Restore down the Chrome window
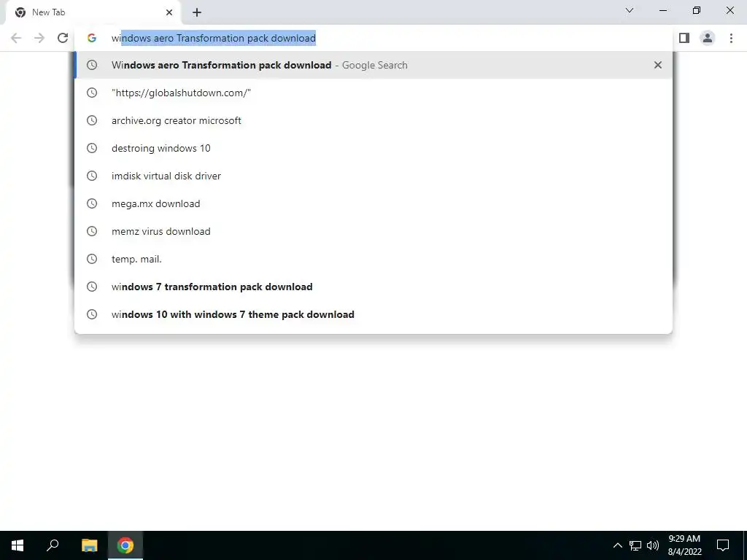 pos(697,10)
